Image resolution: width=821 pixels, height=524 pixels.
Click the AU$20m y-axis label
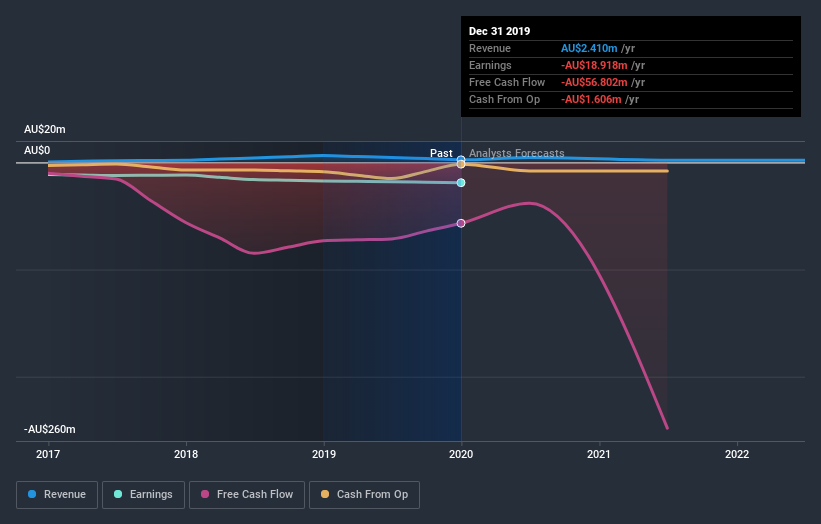point(45,129)
